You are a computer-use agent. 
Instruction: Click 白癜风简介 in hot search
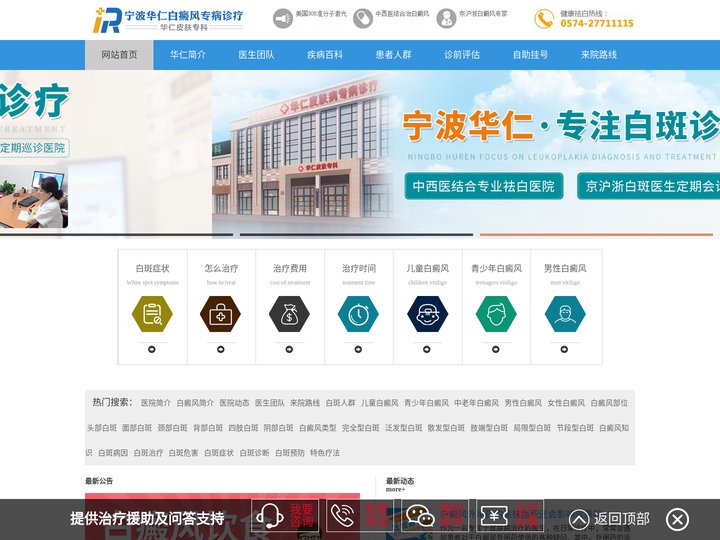tap(195, 403)
